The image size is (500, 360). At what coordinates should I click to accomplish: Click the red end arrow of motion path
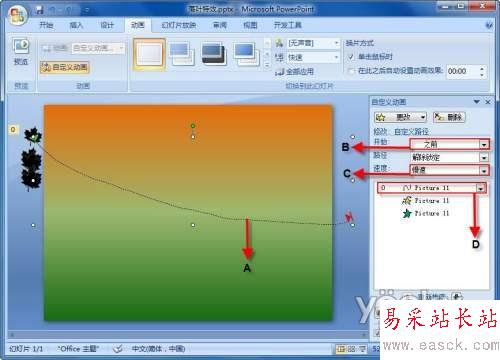point(349,217)
